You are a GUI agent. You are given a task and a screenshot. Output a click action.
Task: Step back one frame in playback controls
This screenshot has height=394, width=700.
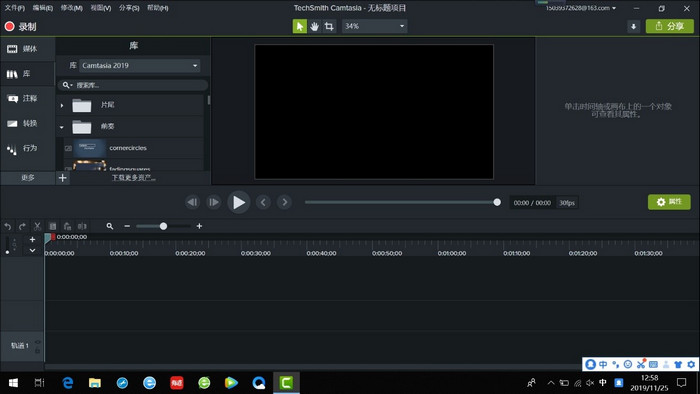[192, 202]
